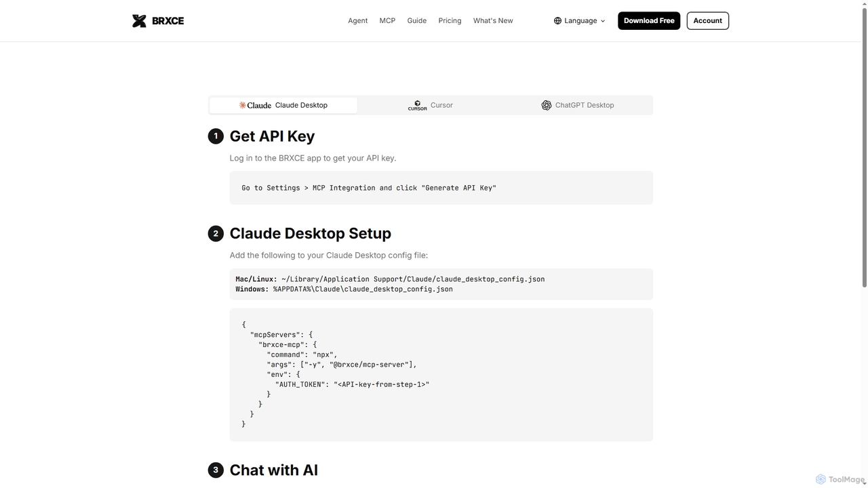Click the Mac/Linux config path line
Viewport: 868px width, 488px height.
tap(390, 279)
